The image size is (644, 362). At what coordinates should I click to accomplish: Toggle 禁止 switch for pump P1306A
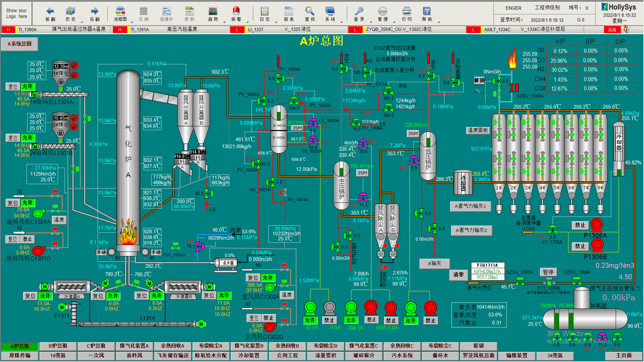tap(580, 225)
